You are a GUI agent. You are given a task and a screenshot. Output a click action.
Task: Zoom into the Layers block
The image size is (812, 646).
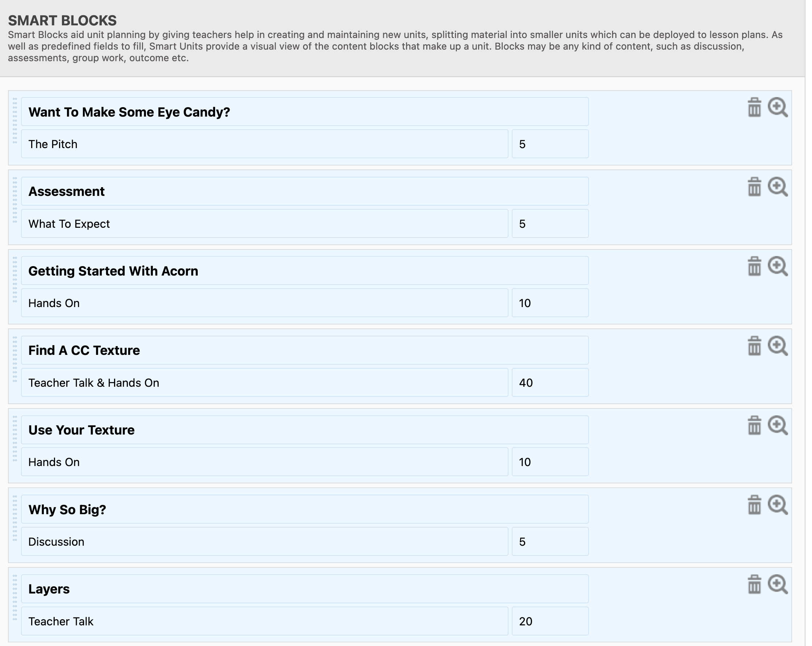tap(777, 584)
